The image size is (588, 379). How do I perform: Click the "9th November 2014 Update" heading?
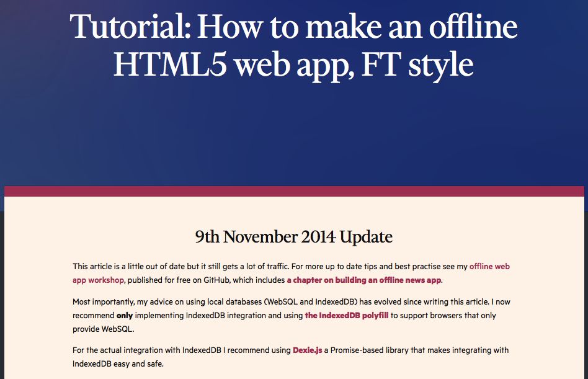(x=293, y=237)
